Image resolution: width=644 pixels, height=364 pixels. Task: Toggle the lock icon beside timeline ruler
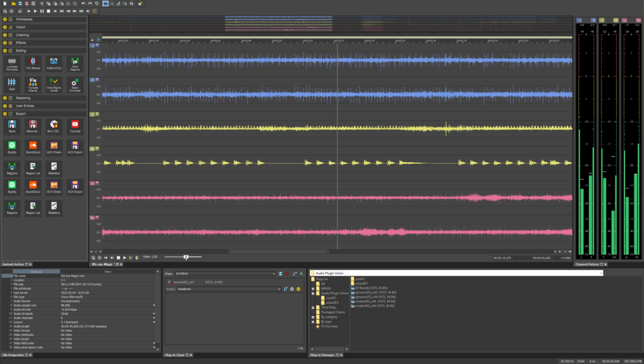(x=92, y=40)
